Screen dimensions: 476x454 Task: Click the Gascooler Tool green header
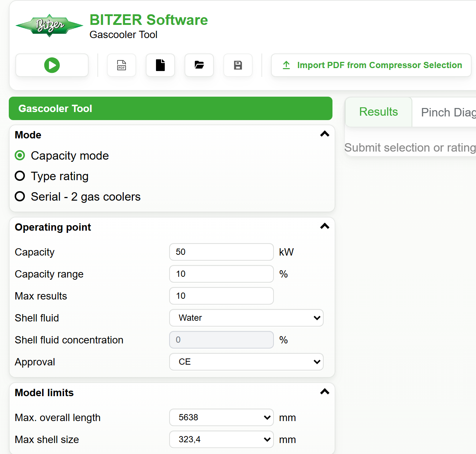click(x=171, y=108)
